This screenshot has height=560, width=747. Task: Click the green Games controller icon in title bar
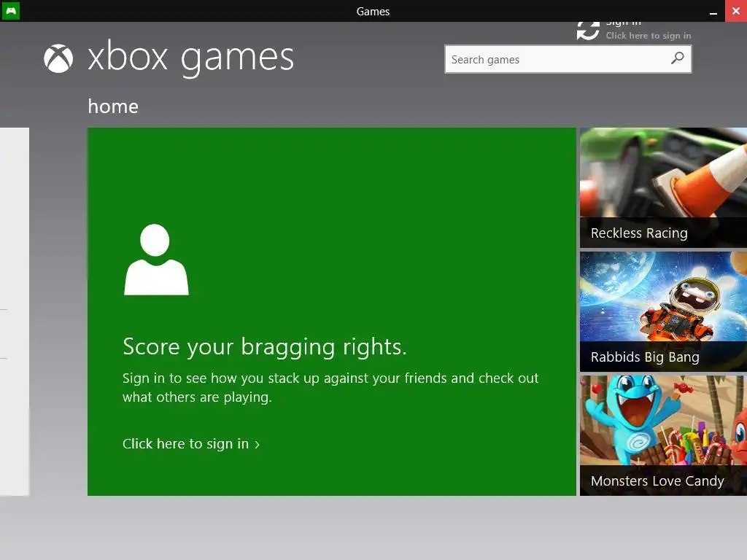pyautogui.click(x=10, y=10)
